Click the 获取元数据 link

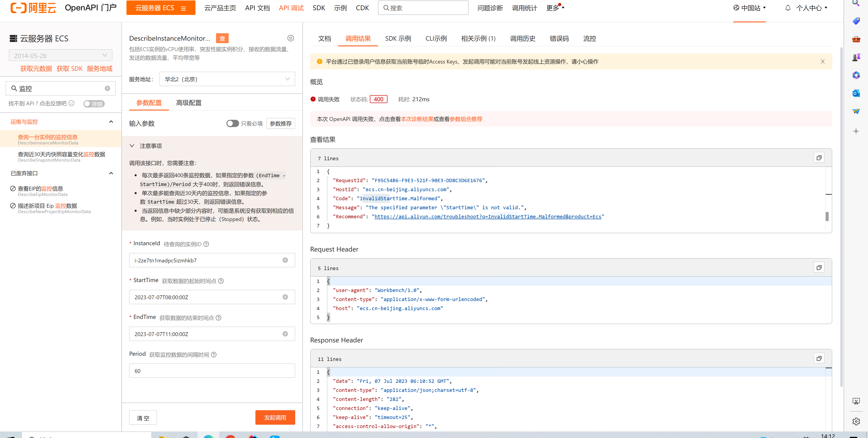pyautogui.click(x=36, y=68)
